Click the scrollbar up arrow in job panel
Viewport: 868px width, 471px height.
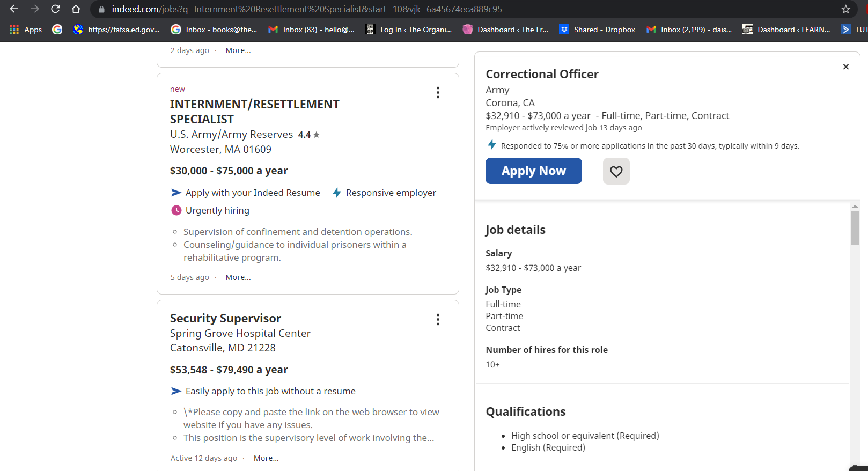coord(855,206)
